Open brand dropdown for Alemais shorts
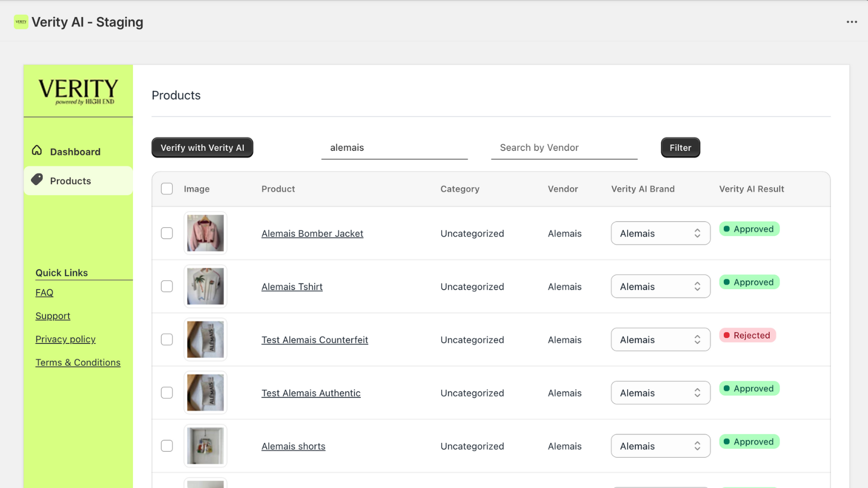This screenshot has width=868, height=488. coord(661,446)
